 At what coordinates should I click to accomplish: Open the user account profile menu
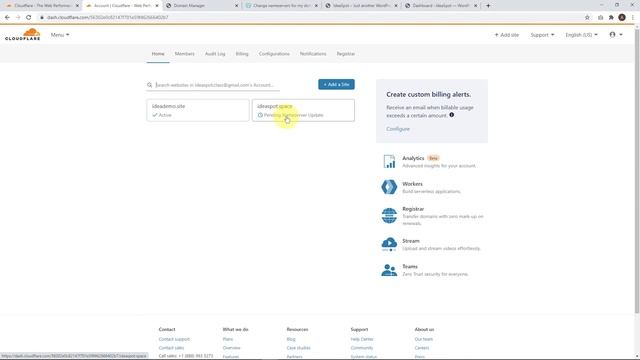pyautogui.click(x=616, y=35)
